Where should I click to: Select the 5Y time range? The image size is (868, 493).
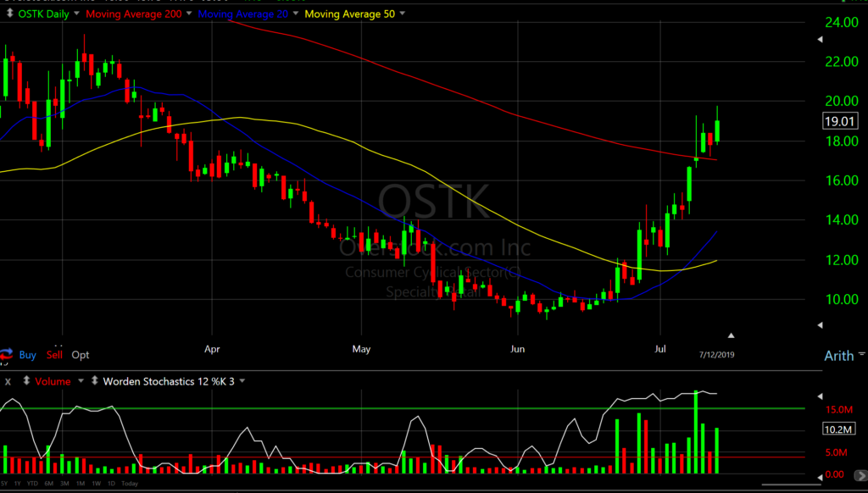(x=4, y=484)
